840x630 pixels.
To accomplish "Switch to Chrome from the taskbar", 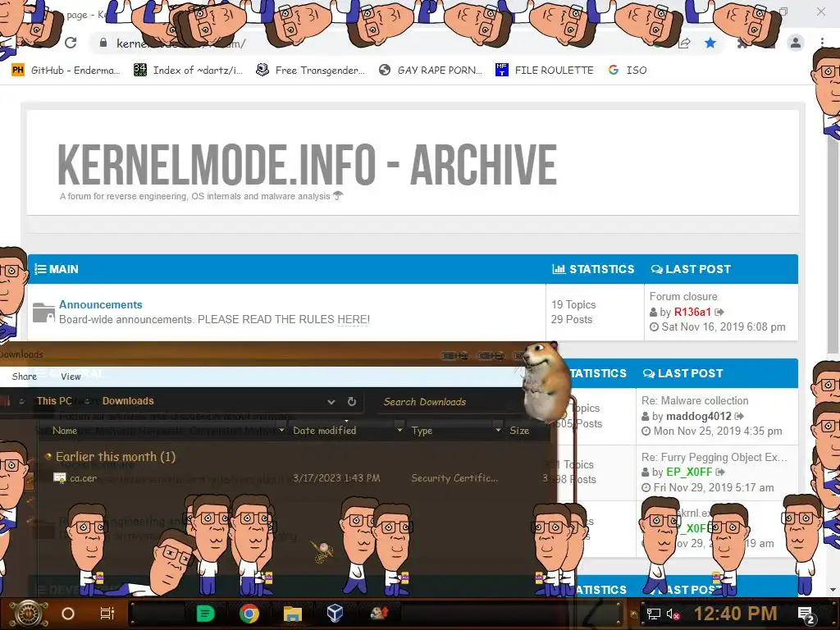I will pyautogui.click(x=249, y=614).
